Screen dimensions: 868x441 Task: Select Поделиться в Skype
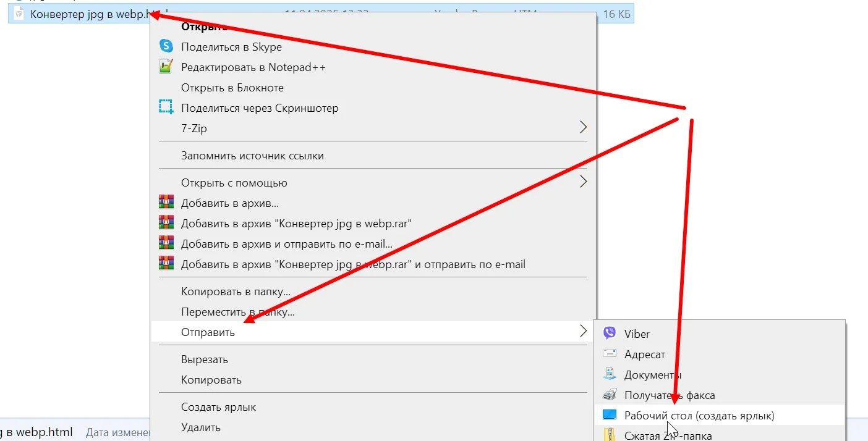tap(231, 47)
